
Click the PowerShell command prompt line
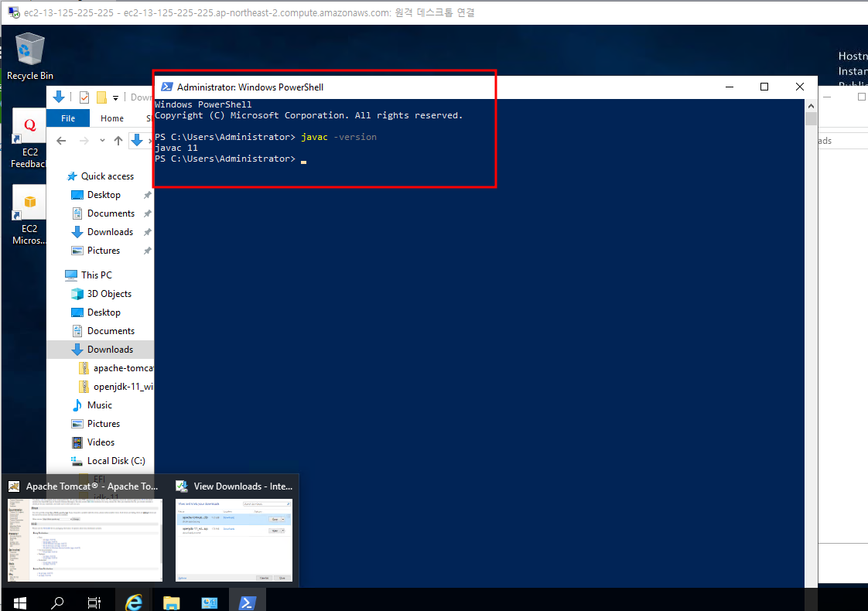[x=231, y=159]
